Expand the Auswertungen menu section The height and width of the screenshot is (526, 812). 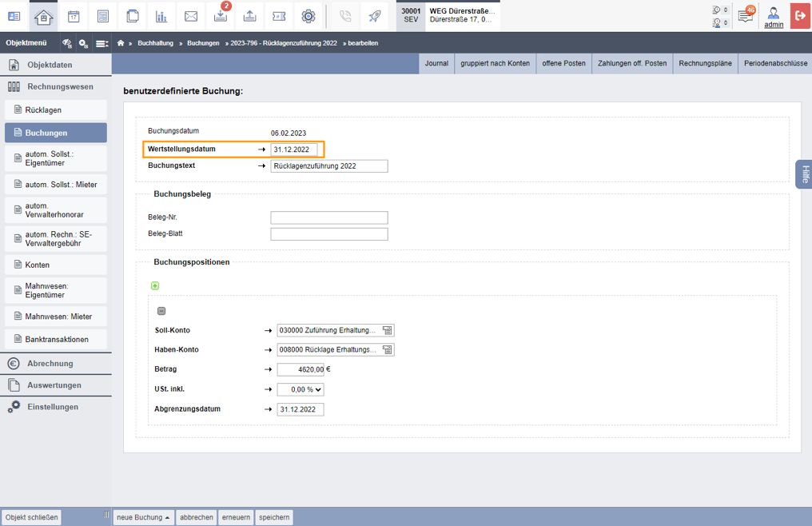tap(56, 385)
